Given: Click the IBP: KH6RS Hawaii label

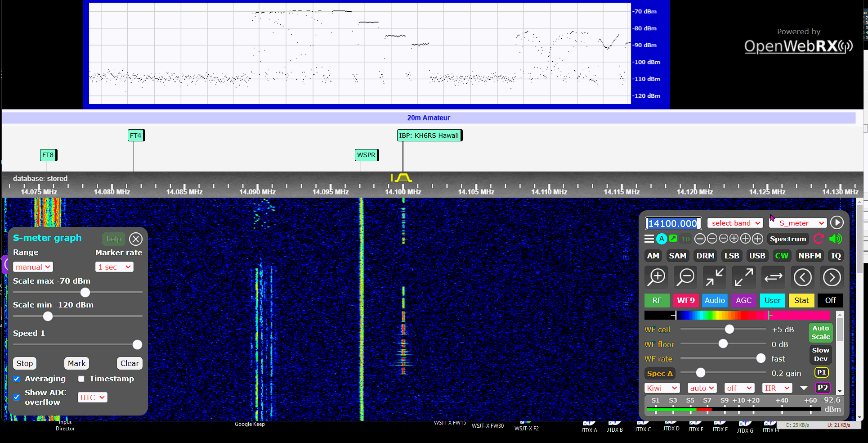Looking at the screenshot, I should pyautogui.click(x=430, y=136).
